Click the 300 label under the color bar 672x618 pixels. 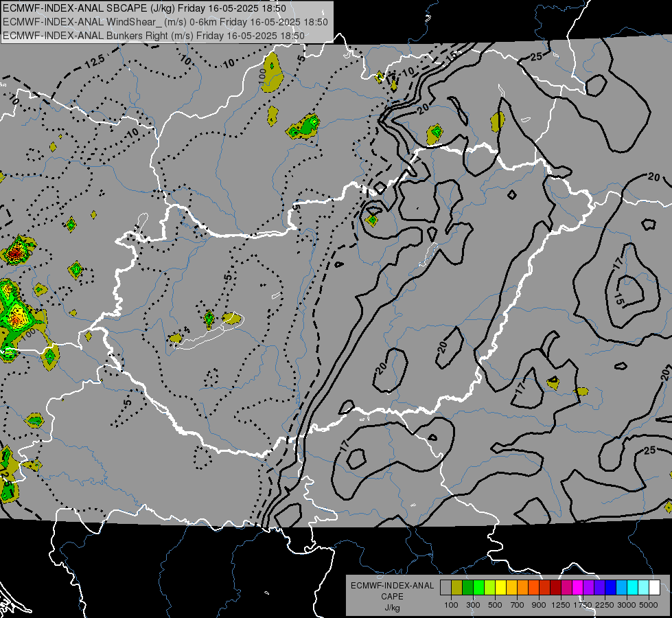coord(473,605)
